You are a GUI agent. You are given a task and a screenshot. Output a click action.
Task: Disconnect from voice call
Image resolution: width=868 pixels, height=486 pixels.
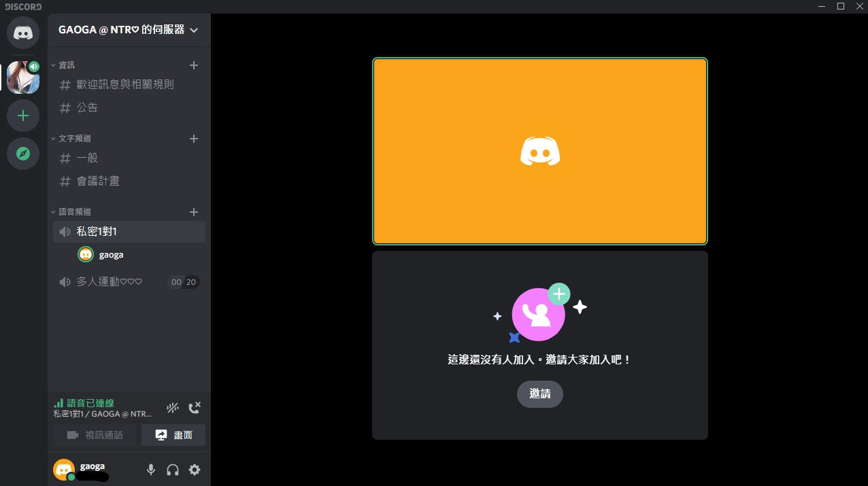[x=195, y=408]
